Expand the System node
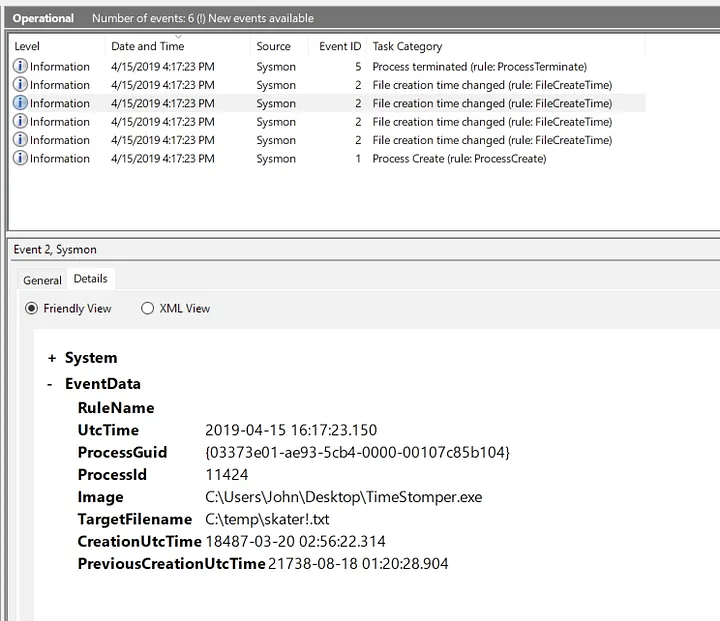The image size is (720, 621). [x=52, y=358]
